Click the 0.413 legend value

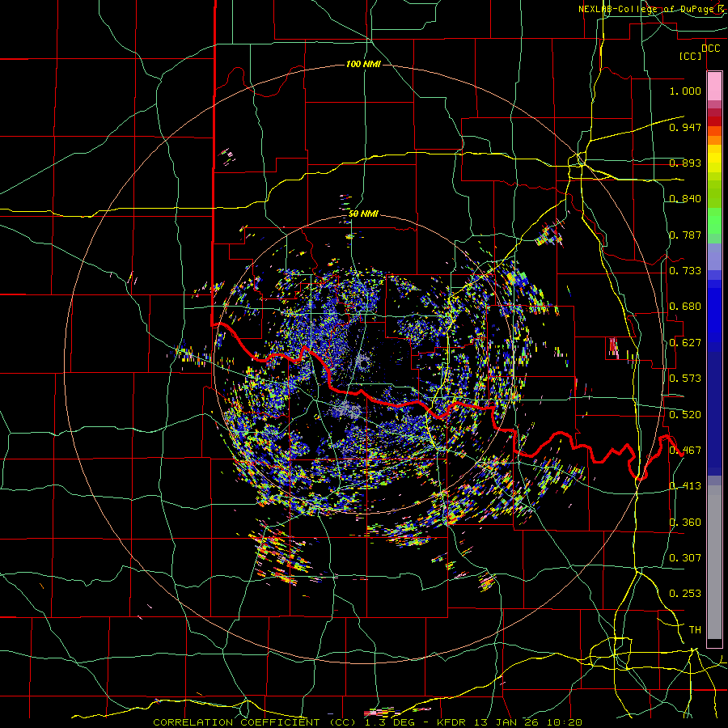point(685,486)
